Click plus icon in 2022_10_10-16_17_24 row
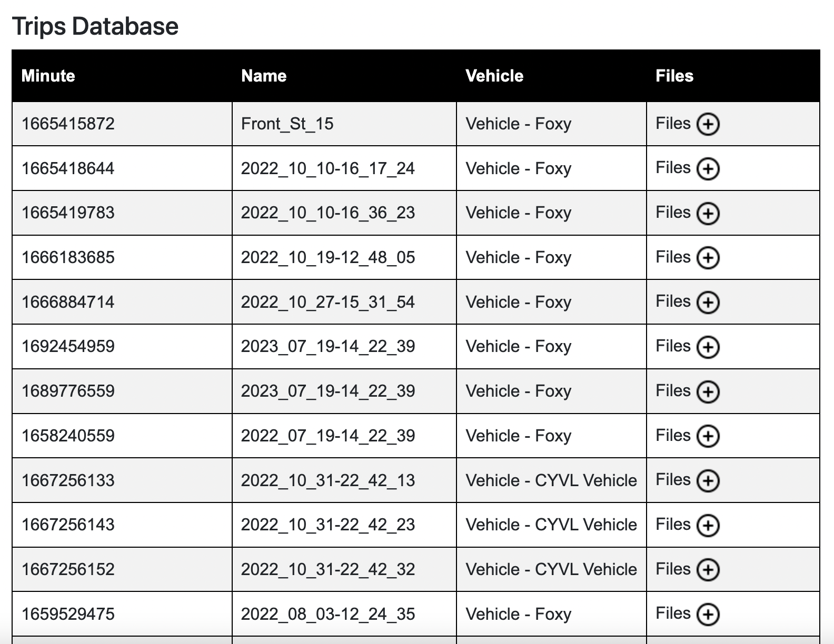Viewport: 834px width, 644px height. [708, 169]
